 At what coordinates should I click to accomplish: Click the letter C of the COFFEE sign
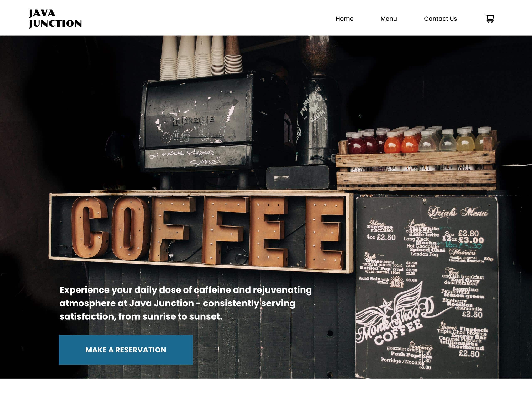pos(89,227)
